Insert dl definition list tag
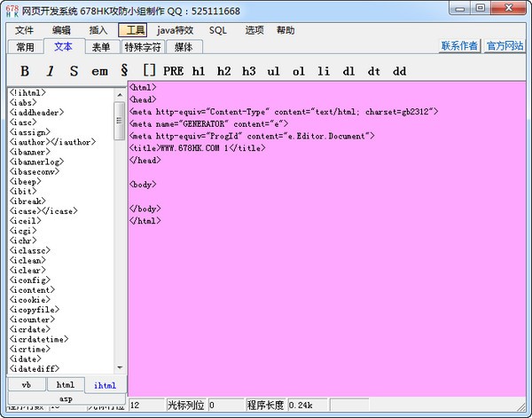Image resolution: width=532 pixels, height=418 pixels. pyautogui.click(x=348, y=71)
